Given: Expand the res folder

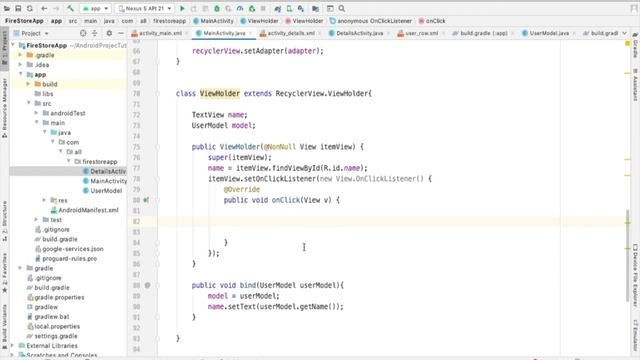Looking at the screenshot, I should pos(44,200).
